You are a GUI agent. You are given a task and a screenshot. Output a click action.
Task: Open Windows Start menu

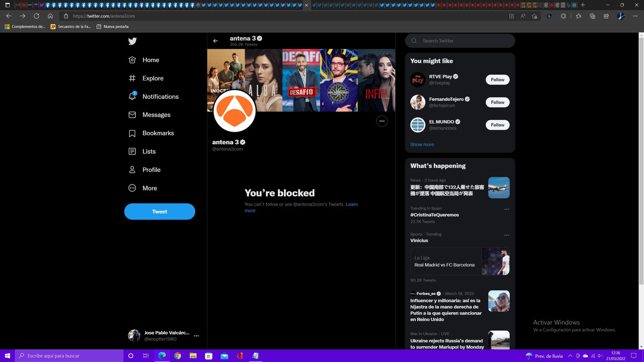tap(7, 355)
